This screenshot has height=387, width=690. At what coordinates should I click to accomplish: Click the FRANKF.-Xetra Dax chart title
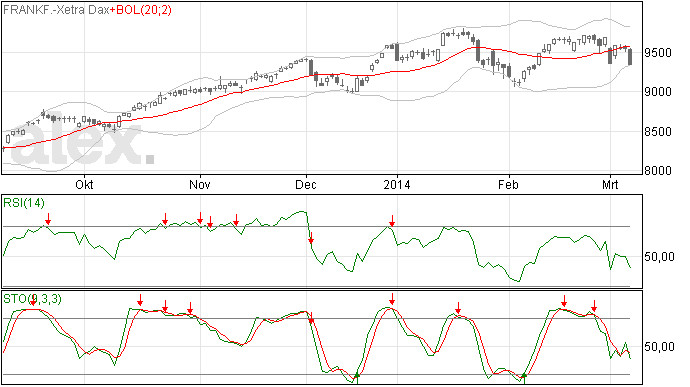point(56,10)
